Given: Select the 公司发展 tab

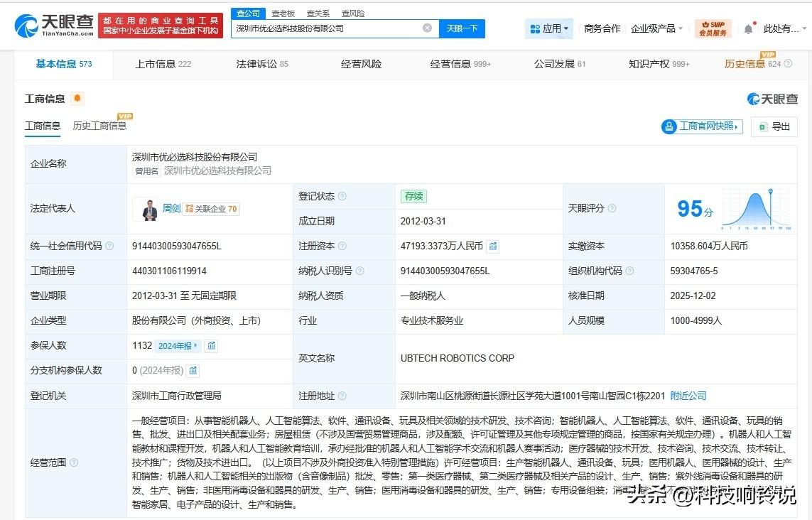Looking at the screenshot, I should tap(560, 64).
